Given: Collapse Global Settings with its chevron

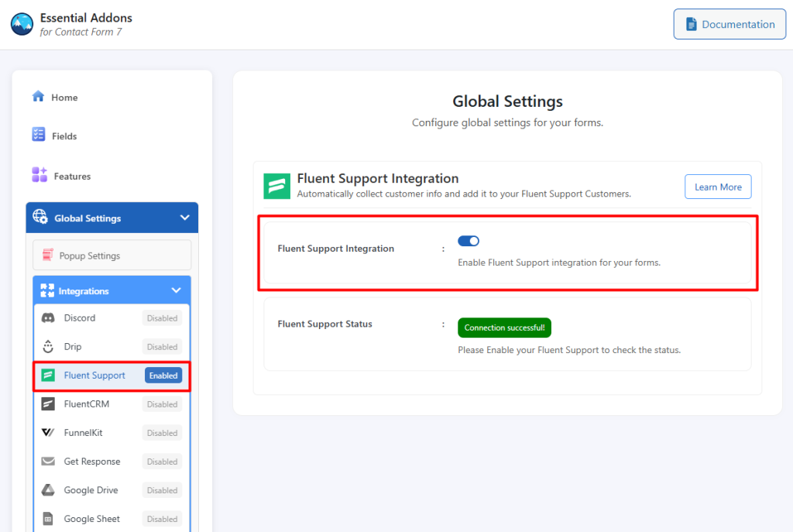Looking at the screenshot, I should (185, 218).
